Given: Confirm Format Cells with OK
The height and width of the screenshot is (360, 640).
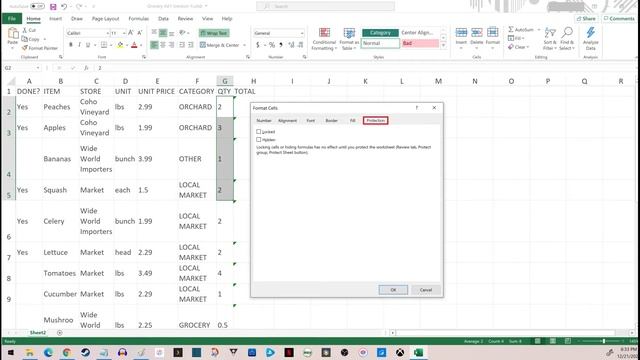Looking at the screenshot, I should [x=393, y=290].
